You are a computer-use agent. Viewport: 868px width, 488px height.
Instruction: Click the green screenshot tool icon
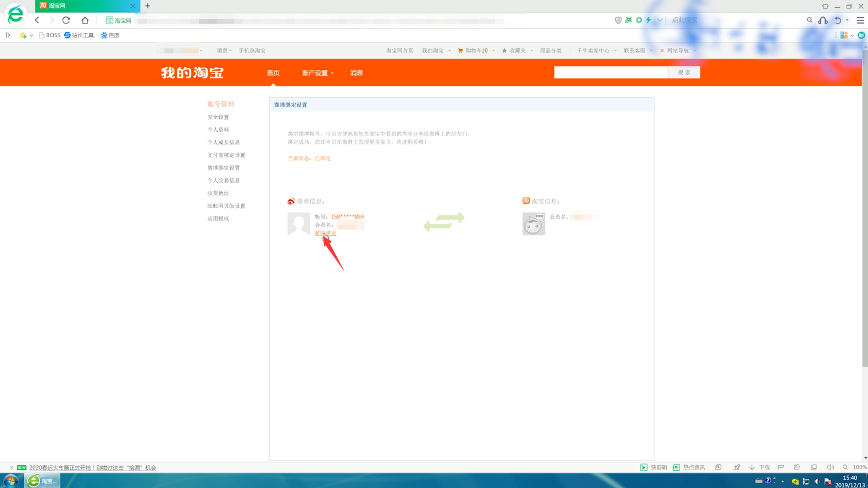pyautogui.click(x=628, y=20)
